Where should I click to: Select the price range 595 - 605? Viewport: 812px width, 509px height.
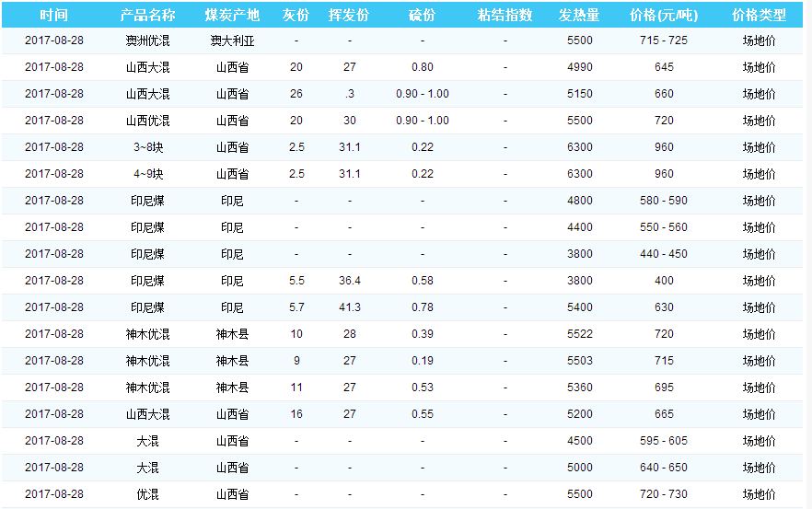tap(664, 441)
